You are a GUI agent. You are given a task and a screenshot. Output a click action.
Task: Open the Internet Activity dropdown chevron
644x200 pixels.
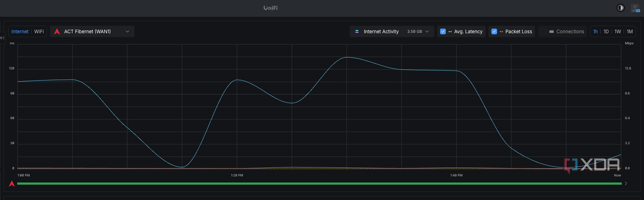(427, 32)
